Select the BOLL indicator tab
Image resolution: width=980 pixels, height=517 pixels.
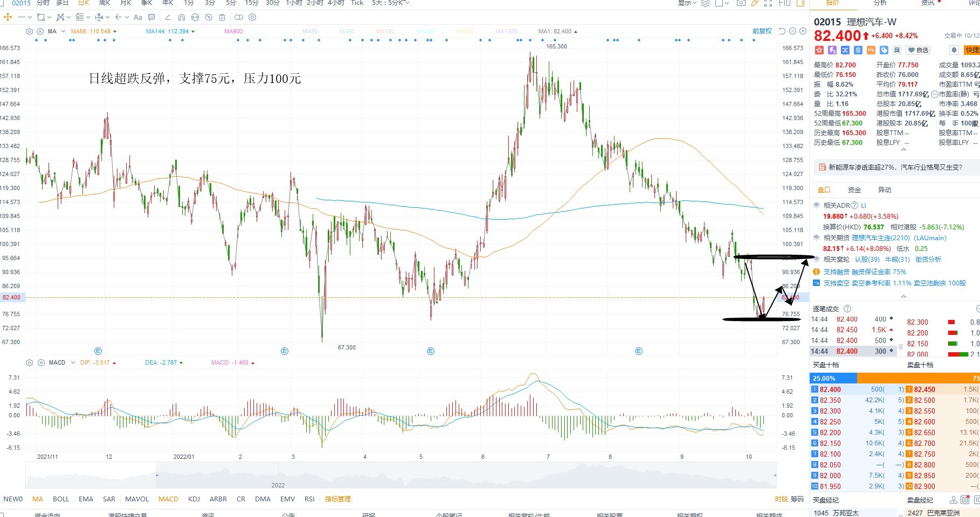61,499
